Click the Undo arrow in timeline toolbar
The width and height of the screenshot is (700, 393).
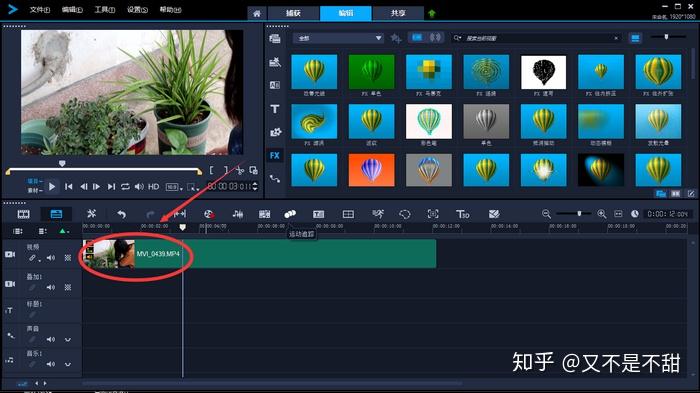coord(121,214)
